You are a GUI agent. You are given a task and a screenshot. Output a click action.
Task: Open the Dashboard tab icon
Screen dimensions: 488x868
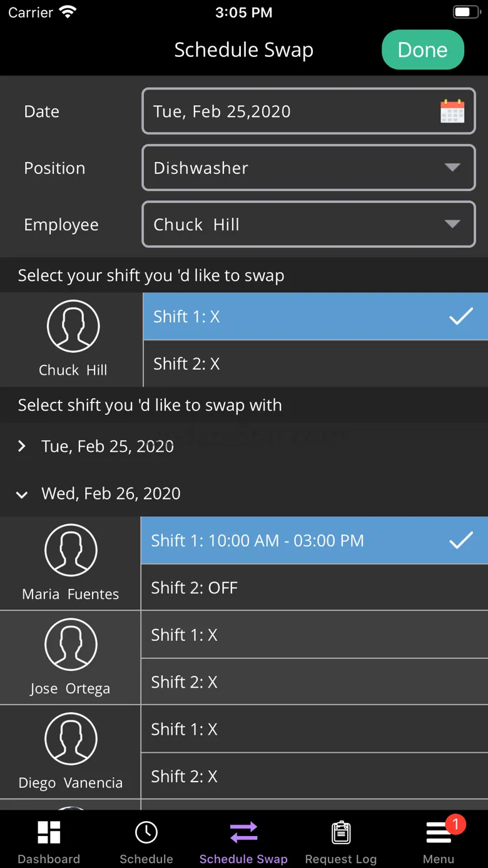pos(49,833)
